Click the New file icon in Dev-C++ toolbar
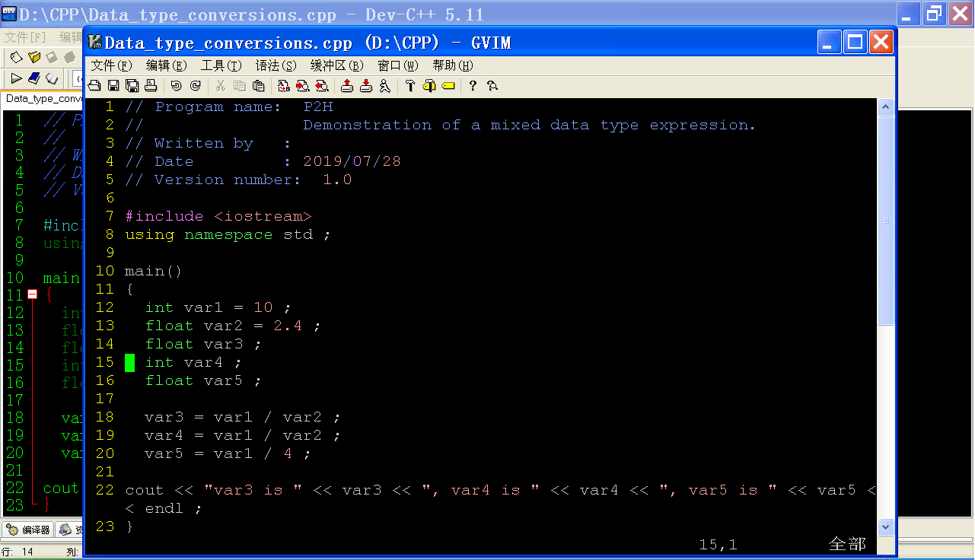The width and height of the screenshot is (975, 560). pos(16,57)
